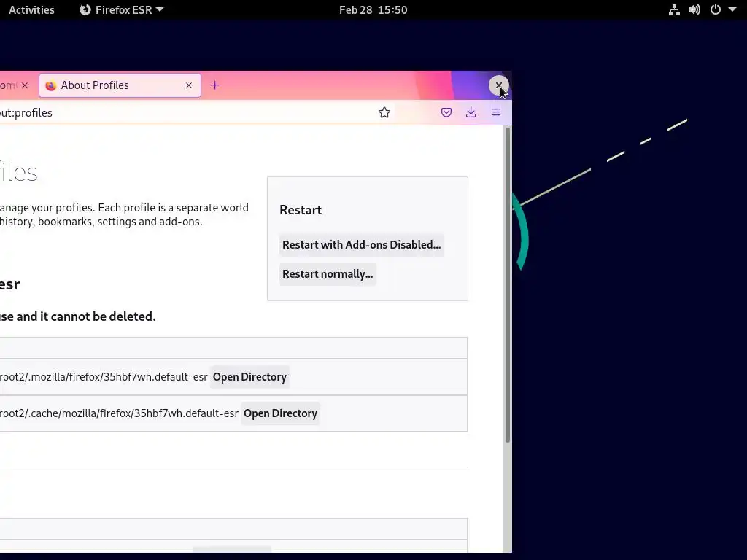Click the volume speaker icon
This screenshot has width=747, height=560.
click(694, 10)
